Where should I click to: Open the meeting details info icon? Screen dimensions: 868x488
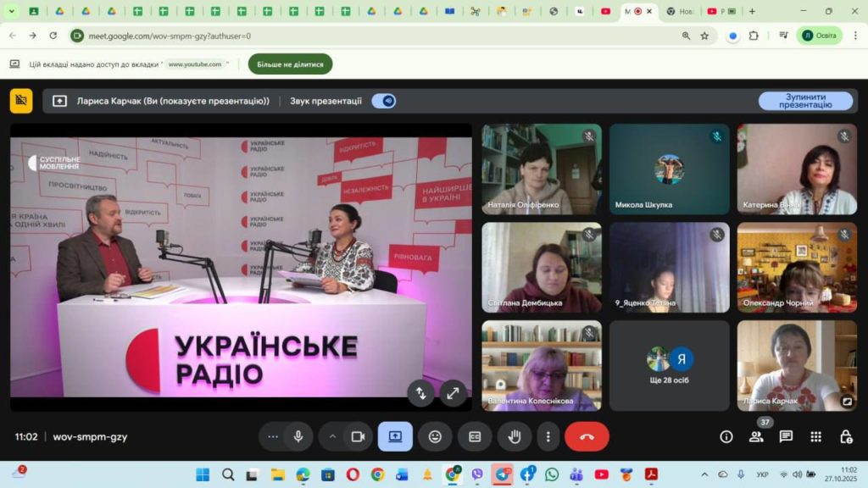[x=726, y=436]
